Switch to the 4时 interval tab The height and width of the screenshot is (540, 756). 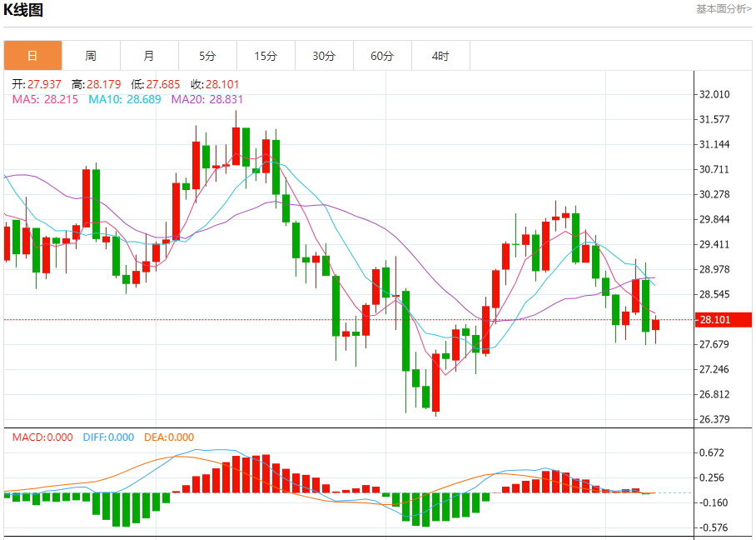pyautogui.click(x=441, y=56)
